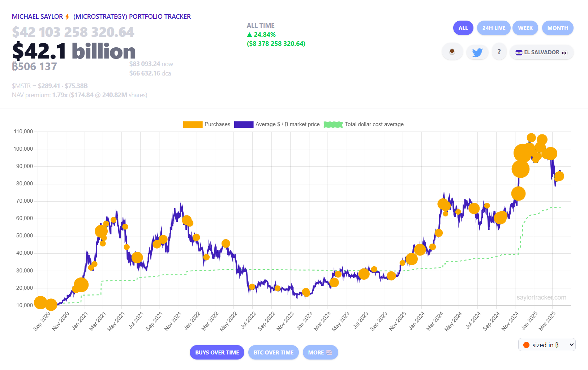Open the El Salvador tracker button

coord(541,52)
